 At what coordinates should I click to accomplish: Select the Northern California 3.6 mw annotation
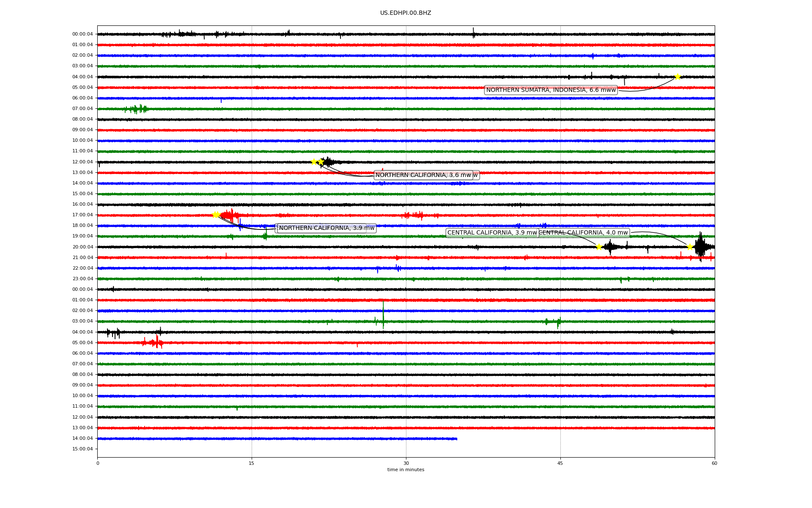click(423, 175)
